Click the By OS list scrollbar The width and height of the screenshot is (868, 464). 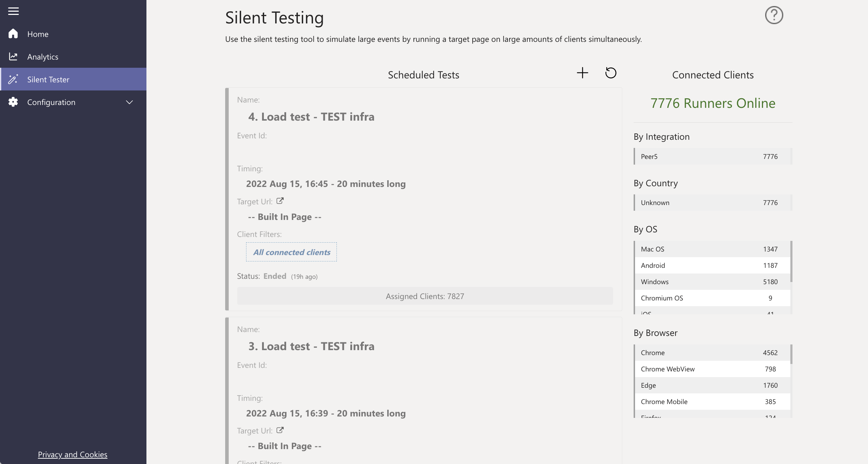(791, 261)
